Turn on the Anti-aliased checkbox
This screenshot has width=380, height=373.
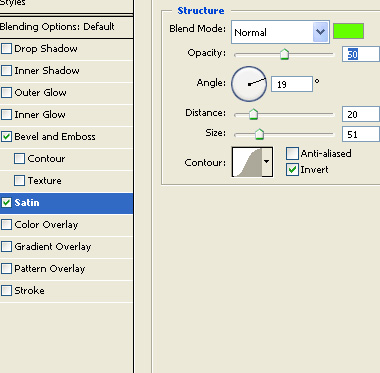[x=292, y=154]
